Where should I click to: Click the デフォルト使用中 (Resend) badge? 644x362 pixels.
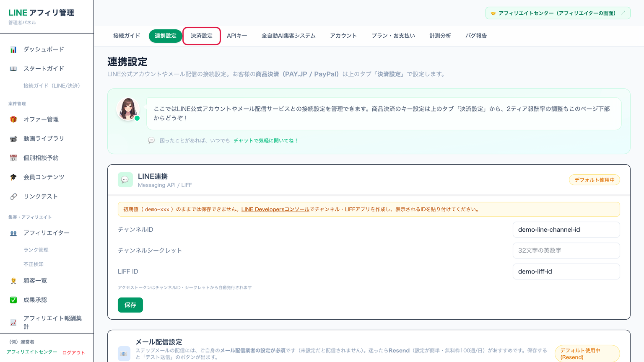[587, 354]
